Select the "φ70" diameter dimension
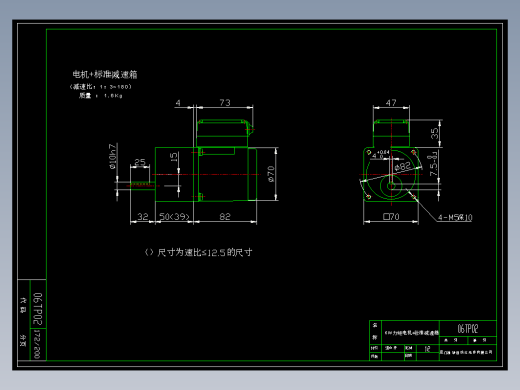 point(271,174)
